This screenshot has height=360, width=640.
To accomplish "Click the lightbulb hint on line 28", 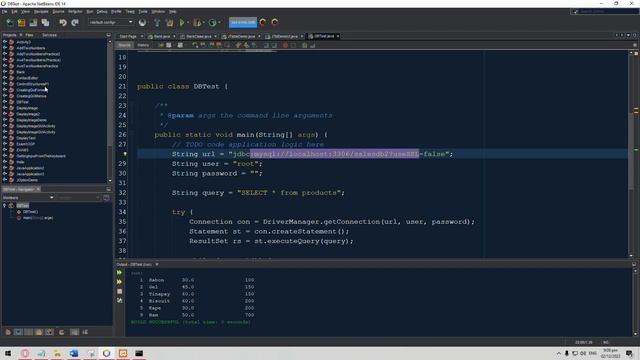I will click(x=125, y=154).
